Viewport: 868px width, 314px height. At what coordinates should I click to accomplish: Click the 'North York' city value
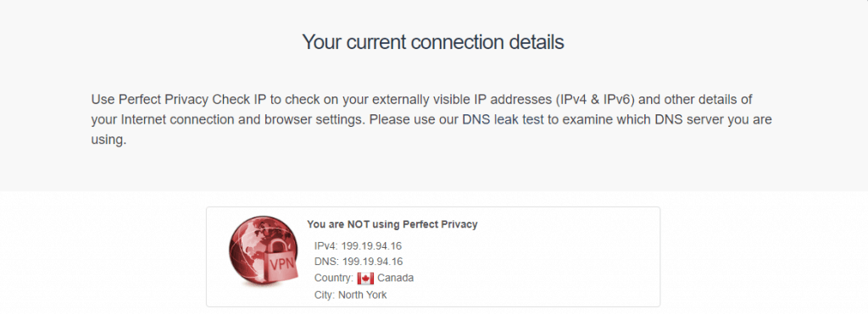click(x=363, y=295)
